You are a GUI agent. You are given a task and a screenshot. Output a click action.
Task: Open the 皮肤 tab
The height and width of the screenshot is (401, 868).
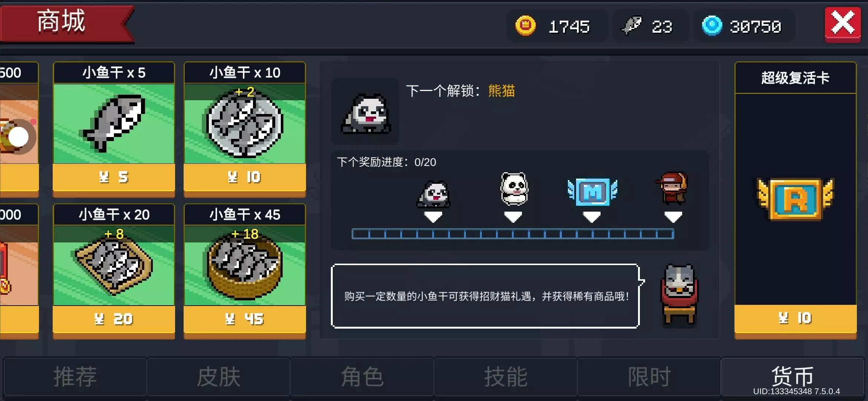coord(218,377)
